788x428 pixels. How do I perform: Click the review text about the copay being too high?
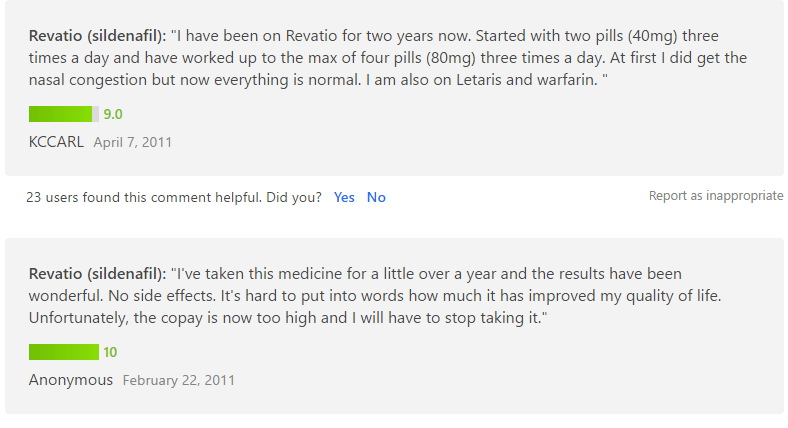(288, 318)
